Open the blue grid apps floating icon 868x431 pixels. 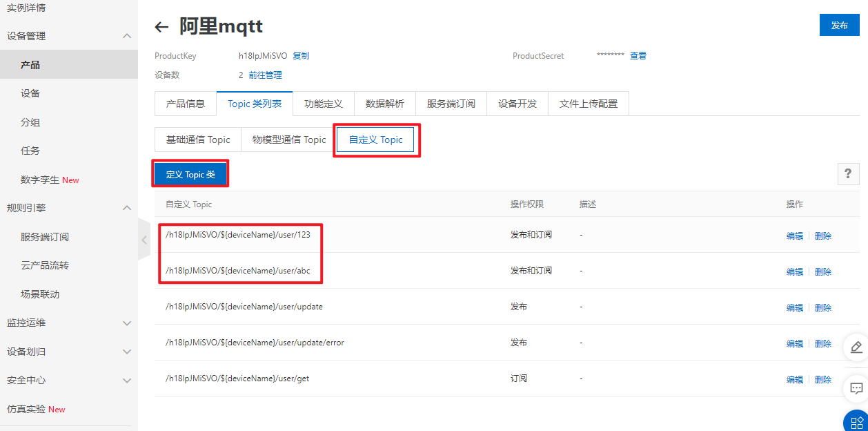pos(857,421)
